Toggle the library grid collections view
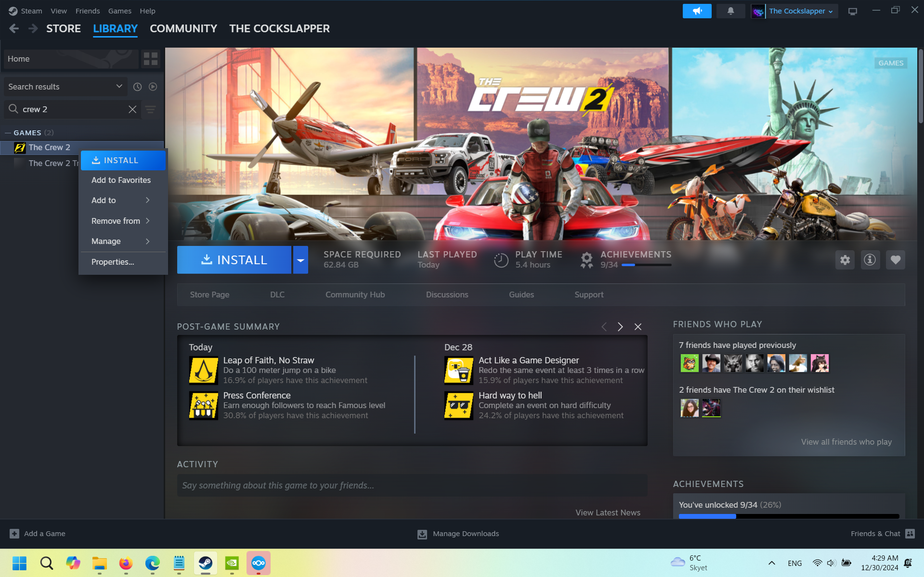 [x=151, y=59]
